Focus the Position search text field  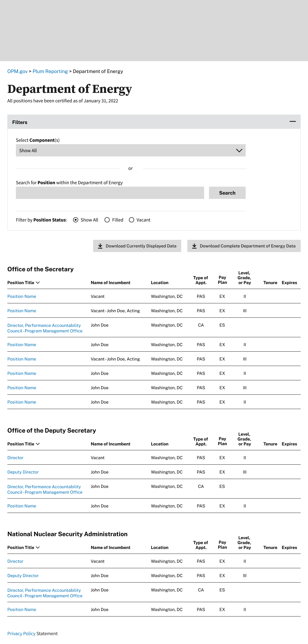(x=110, y=193)
